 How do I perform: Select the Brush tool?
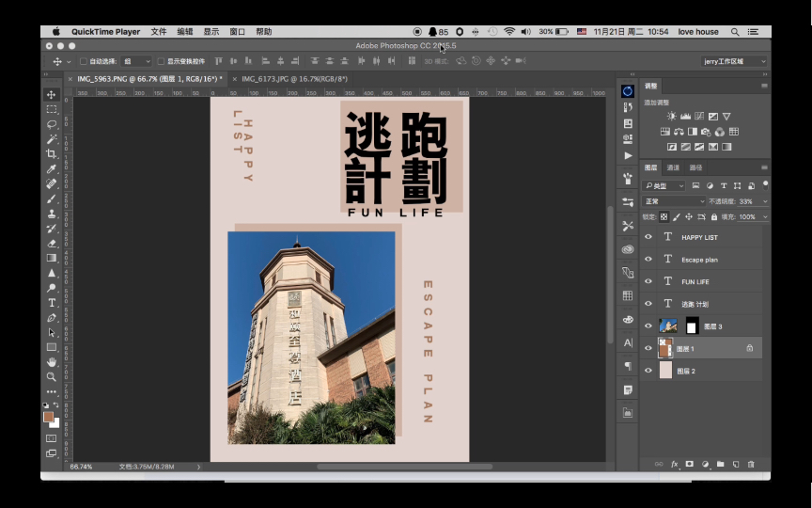[52, 198]
